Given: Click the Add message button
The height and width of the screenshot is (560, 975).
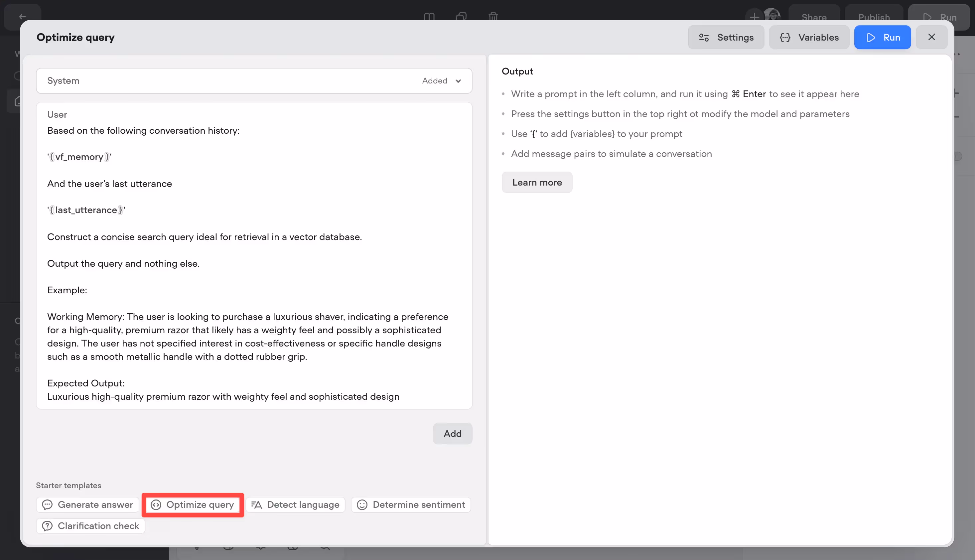Looking at the screenshot, I should point(452,434).
